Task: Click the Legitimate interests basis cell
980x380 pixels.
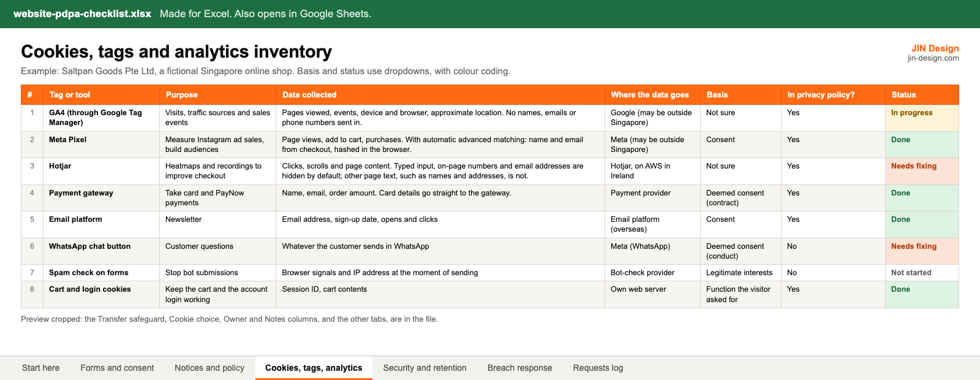Action: click(x=741, y=273)
